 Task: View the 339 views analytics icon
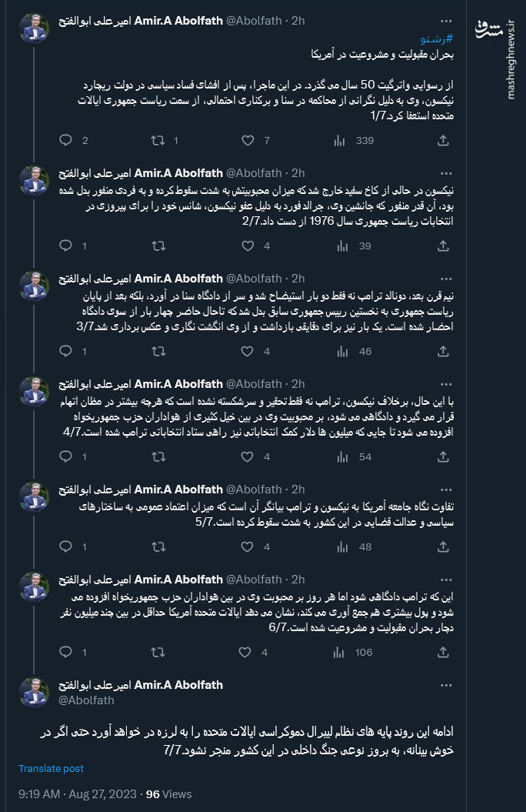click(338, 141)
